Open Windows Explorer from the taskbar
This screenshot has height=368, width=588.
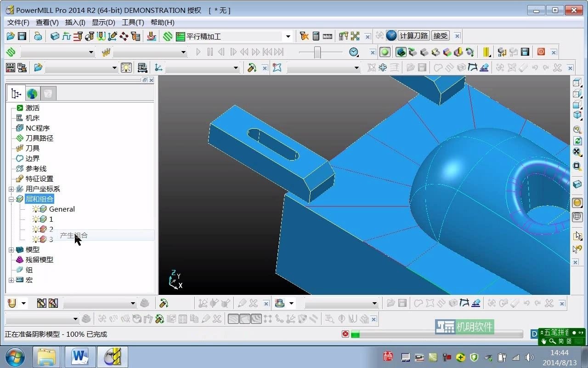click(x=47, y=356)
